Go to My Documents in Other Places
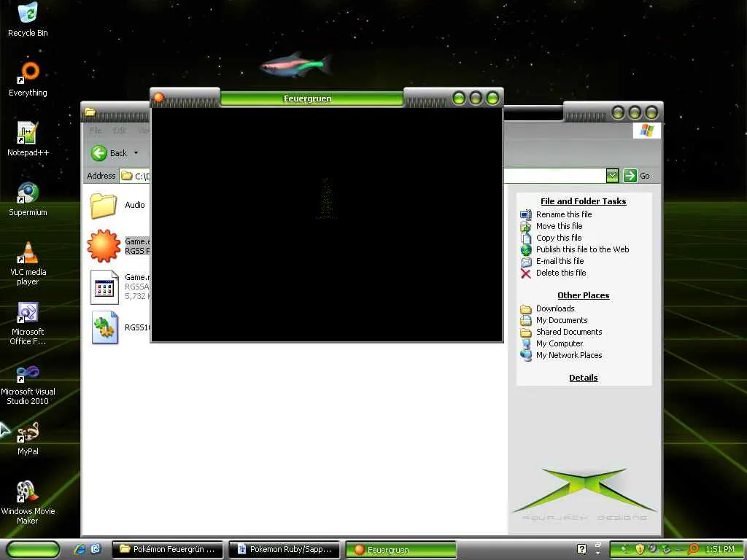Image resolution: width=747 pixels, height=560 pixels. [562, 320]
